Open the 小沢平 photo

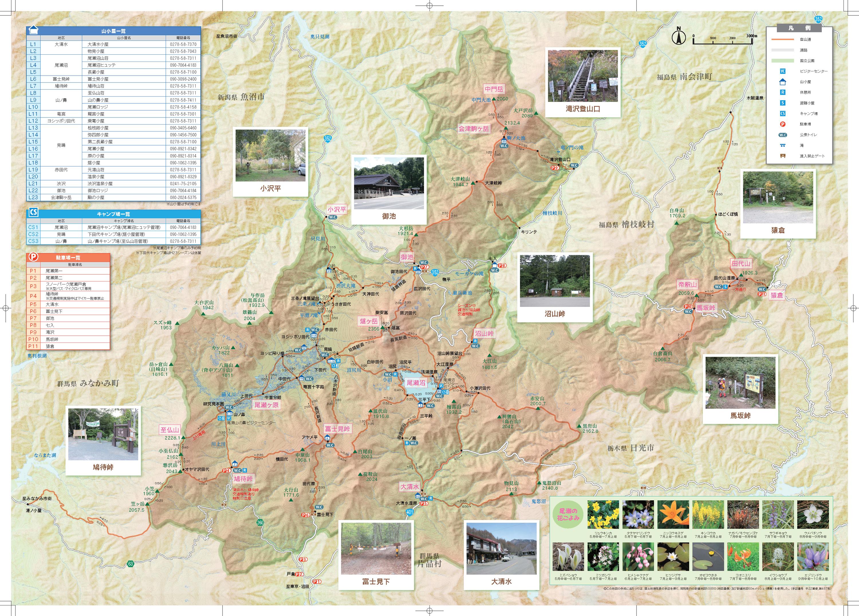pyautogui.click(x=270, y=155)
